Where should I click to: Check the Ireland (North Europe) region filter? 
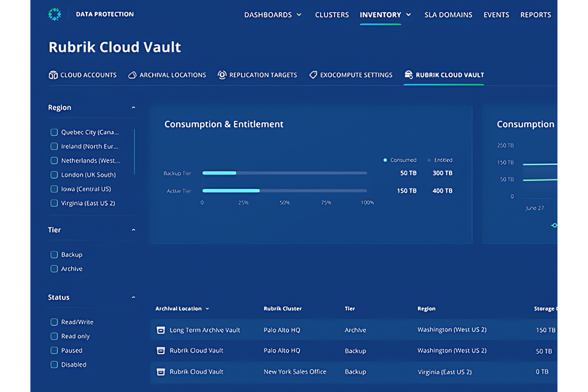[54, 147]
